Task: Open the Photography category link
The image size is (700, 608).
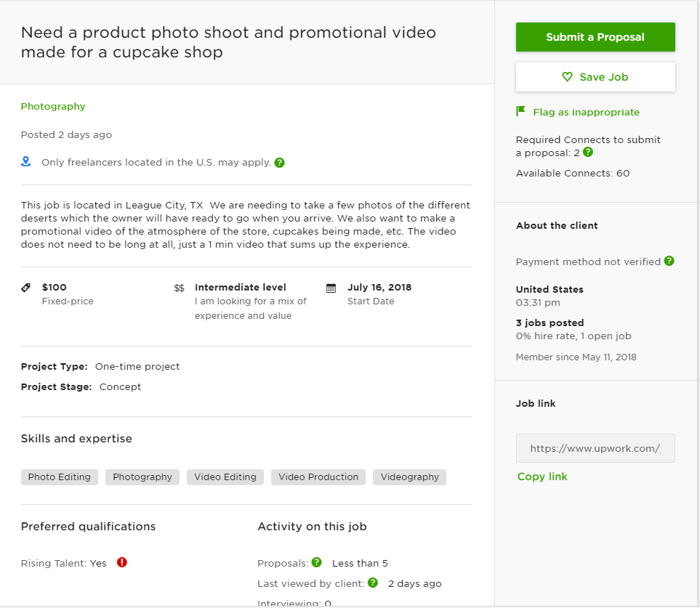Action: pyautogui.click(x=53, y=106)
